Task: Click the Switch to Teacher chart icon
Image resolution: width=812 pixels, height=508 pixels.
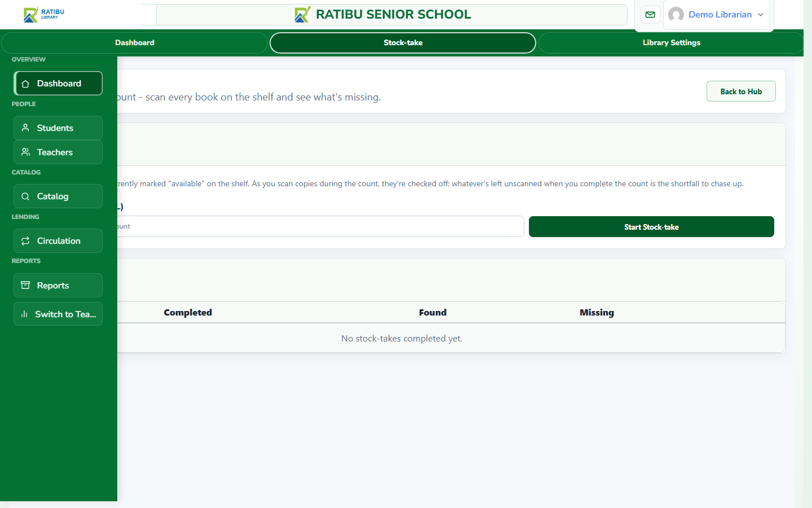Action: pos(24,314)
